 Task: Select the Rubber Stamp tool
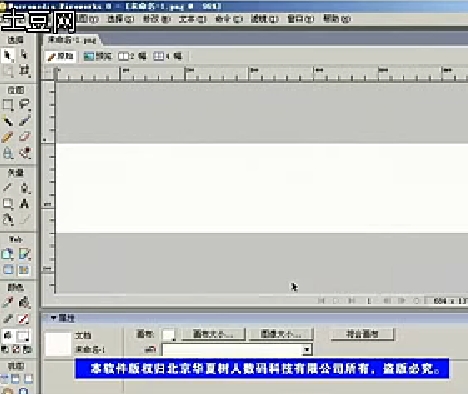click(x=24, y=153)
